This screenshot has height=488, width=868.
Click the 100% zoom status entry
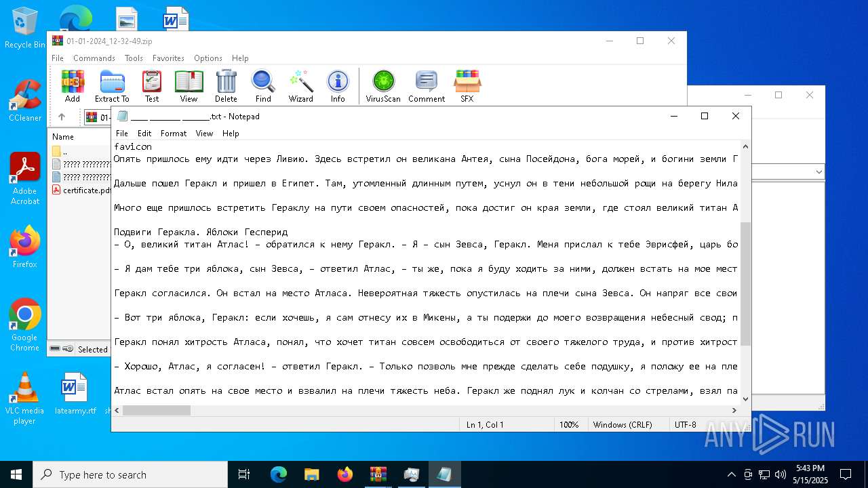pyautogui.click(x=569, y=424)
